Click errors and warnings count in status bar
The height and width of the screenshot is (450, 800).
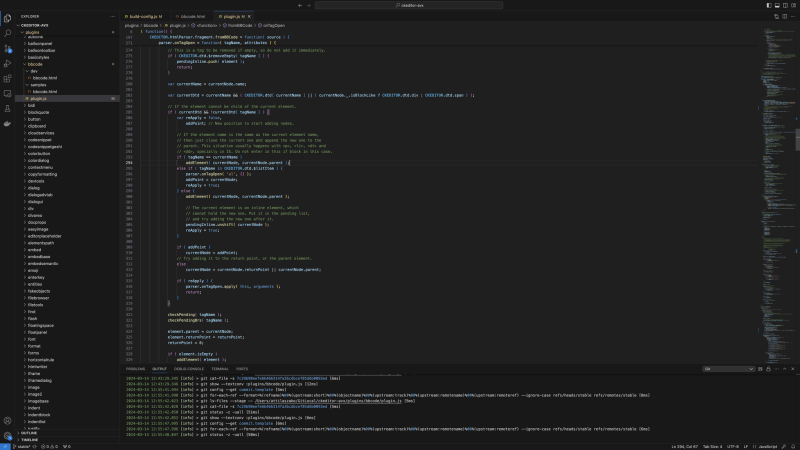coord(49,446)
